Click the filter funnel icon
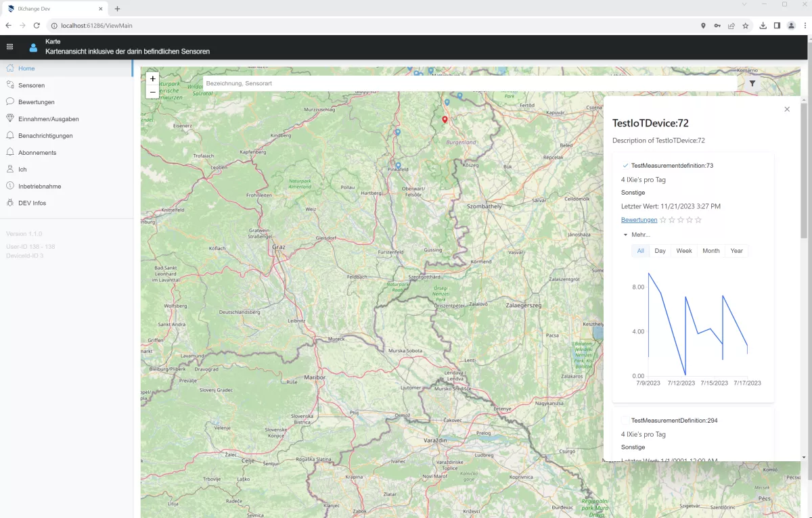This screenshot has height=518, width=812. 752,83
